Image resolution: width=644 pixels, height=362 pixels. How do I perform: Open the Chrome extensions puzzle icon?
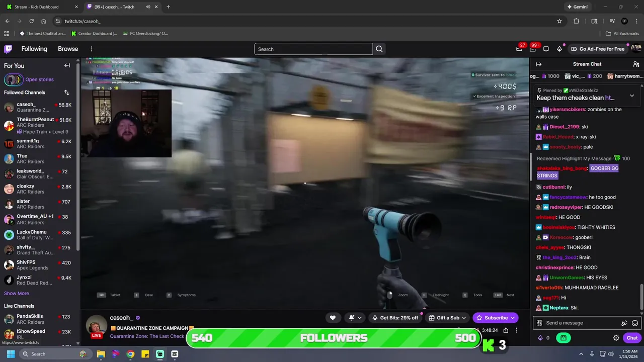click(x=577, y=21)
